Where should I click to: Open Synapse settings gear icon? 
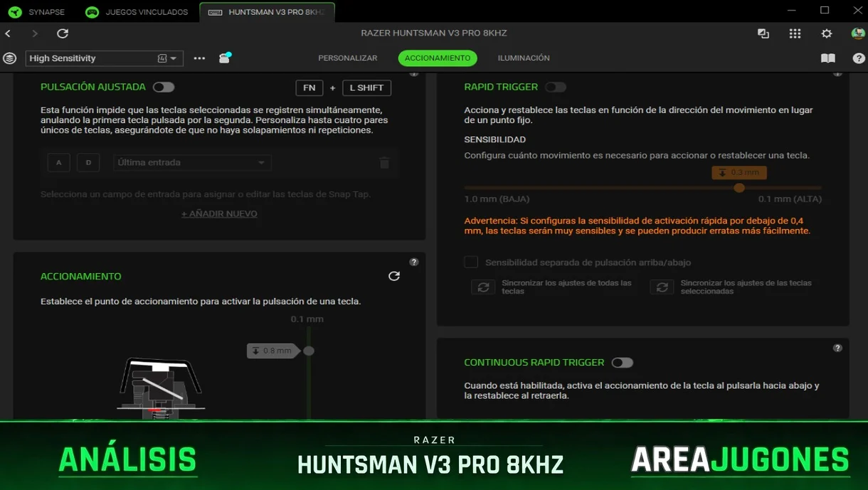coord(826,33)
